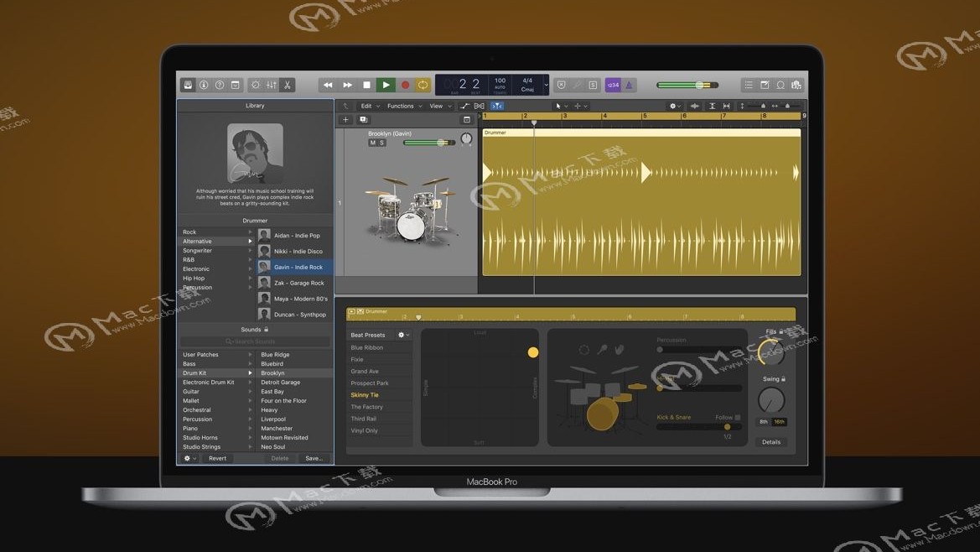Screen dimensions: 980x552
Task: Mute the Brooklyn (Gavin) track
Action: (372, 143)
